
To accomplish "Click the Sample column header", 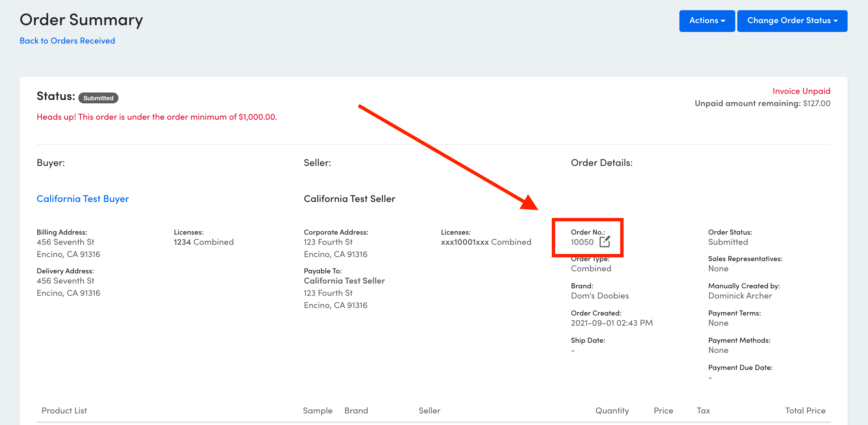I will point(318,411).
